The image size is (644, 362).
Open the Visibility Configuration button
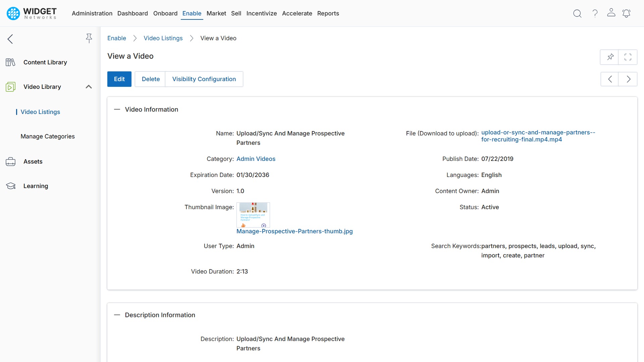204,79
